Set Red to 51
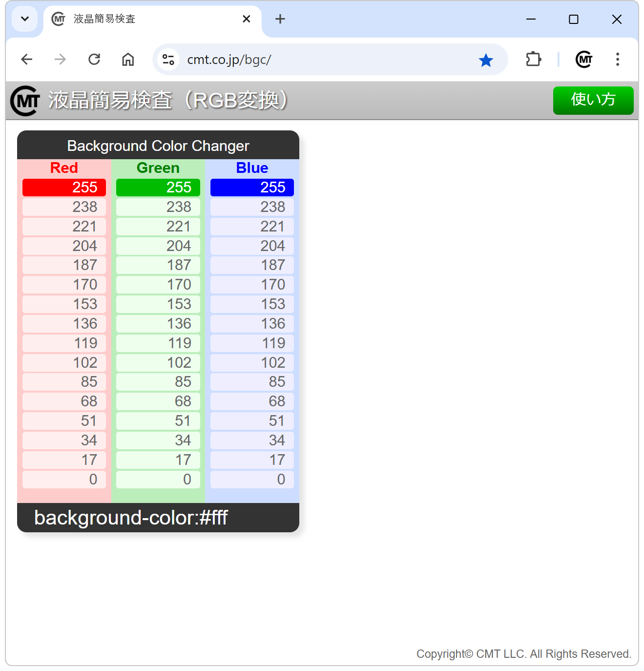This screenshot has height=671, width=644. click(x=64, y=421)
